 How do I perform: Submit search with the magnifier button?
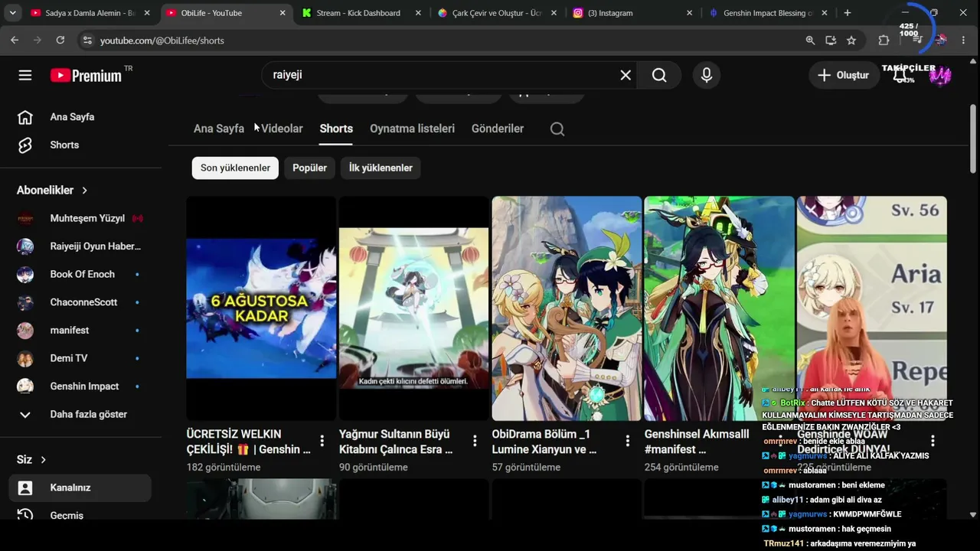[x=659, y=75]
